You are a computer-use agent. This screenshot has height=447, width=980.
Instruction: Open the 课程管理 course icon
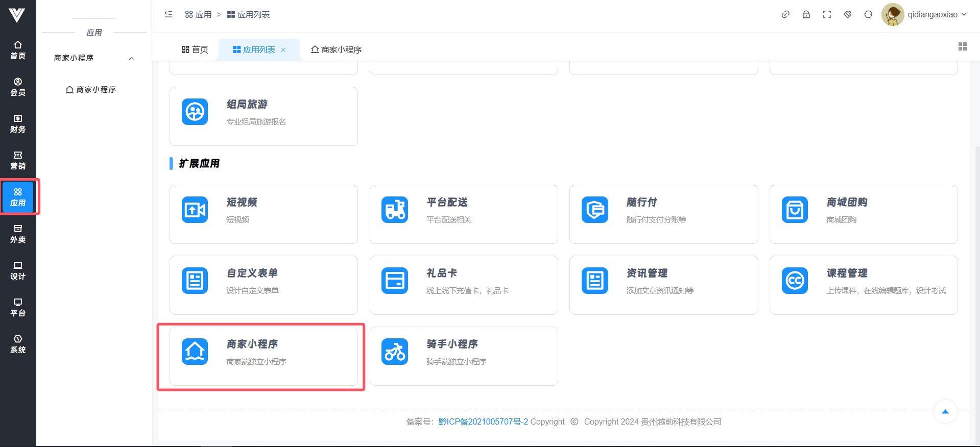(x=795, y=281)
